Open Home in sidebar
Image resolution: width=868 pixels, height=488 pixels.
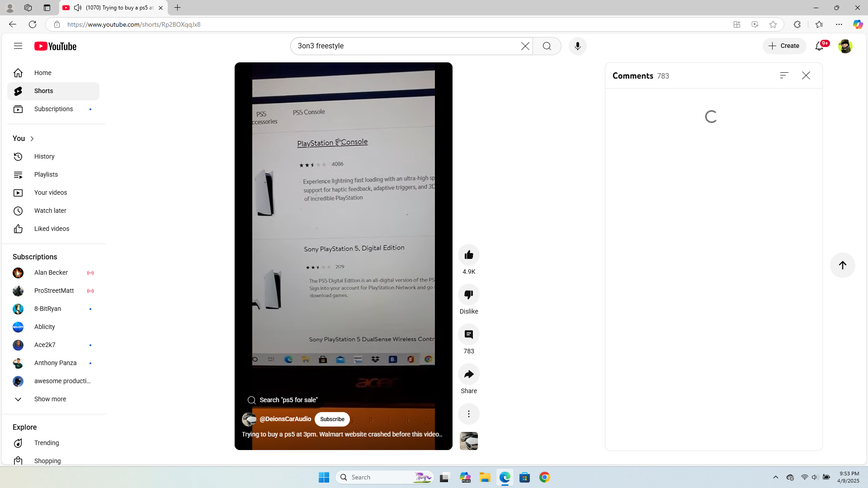point(53,73)
